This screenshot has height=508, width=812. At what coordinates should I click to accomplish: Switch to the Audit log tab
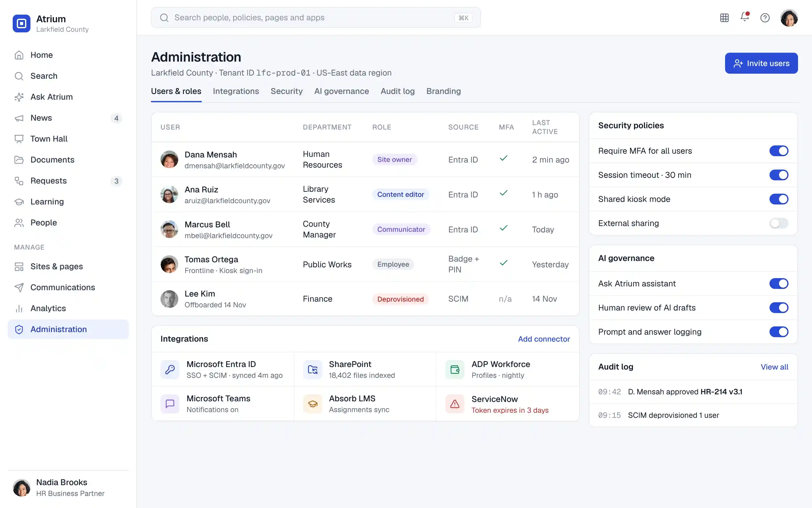point(398,91)
